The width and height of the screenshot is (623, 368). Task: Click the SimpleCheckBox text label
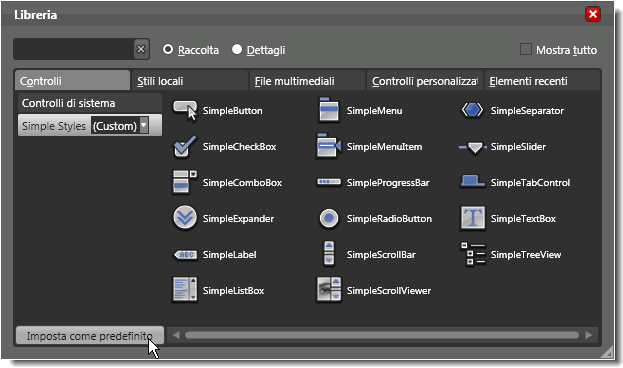[x=239, y=147]
